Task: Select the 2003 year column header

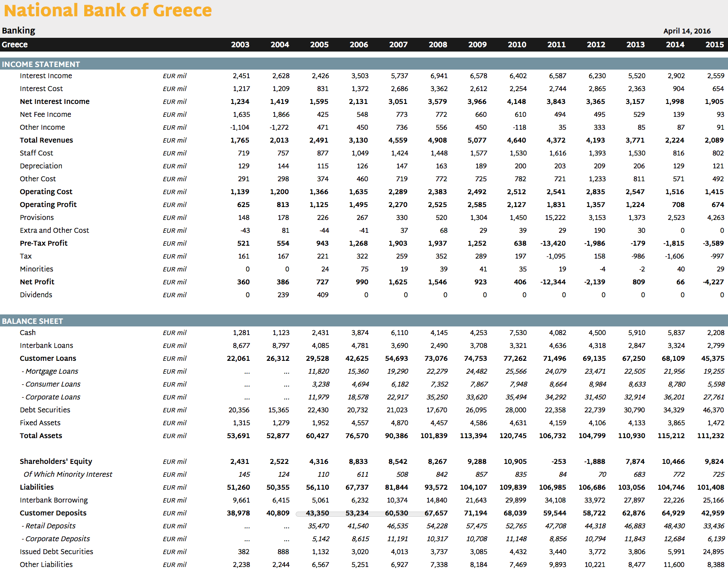Action: pos(240,45)
